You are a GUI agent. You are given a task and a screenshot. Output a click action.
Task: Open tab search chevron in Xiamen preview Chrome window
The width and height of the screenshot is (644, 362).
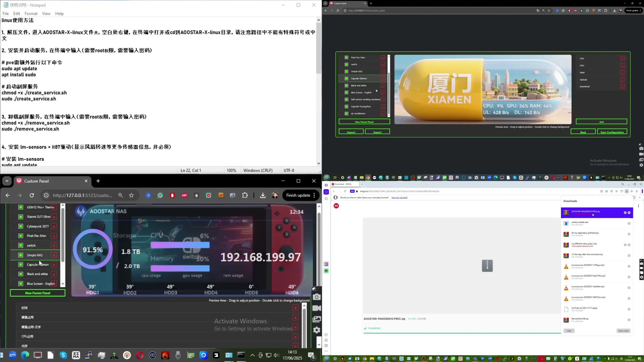point(325,3)
